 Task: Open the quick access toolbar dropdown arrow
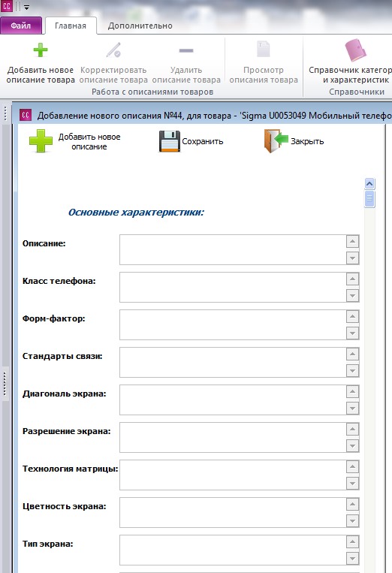coord(26,7)
